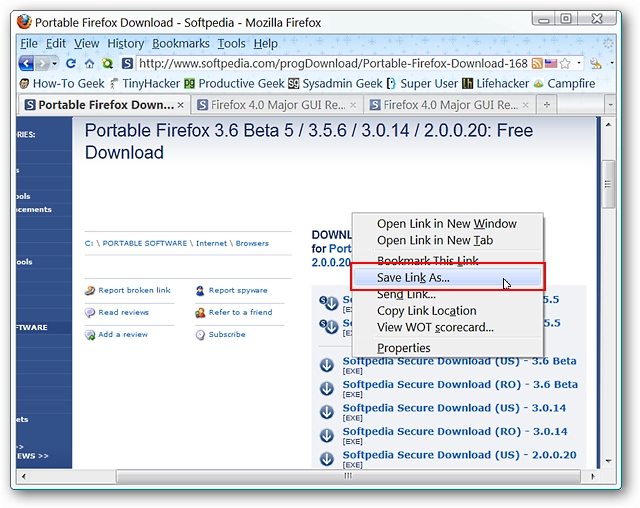Go to the Home page icon
This screenshot has height=508, width=640.
click(89, 64)
